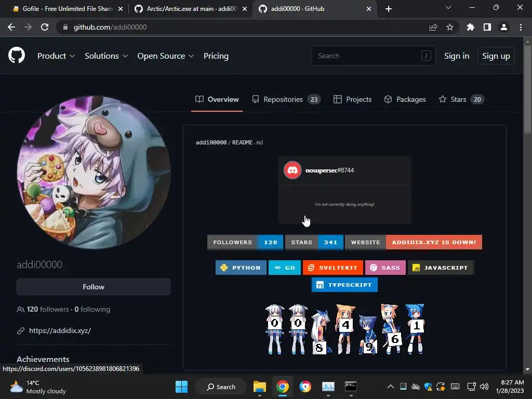Open the volume control in tray

485,387
